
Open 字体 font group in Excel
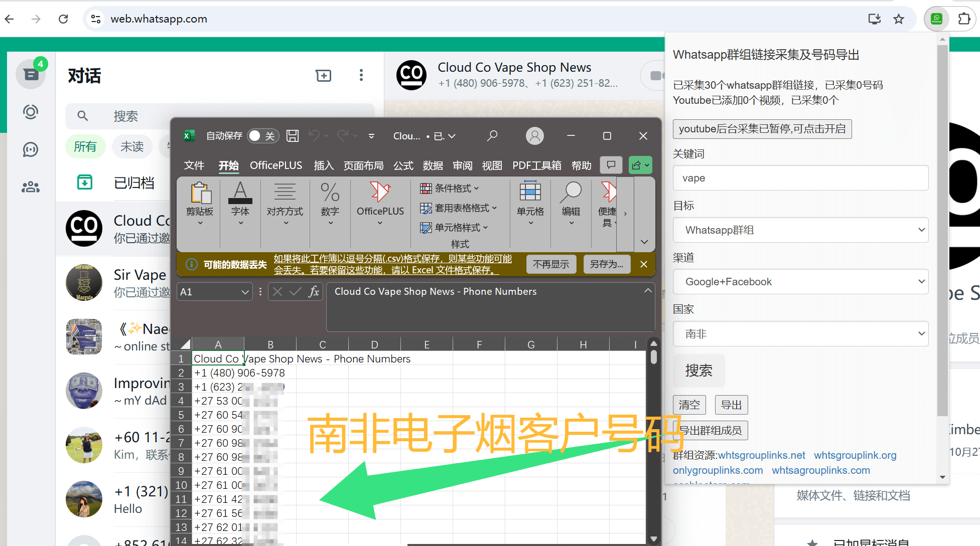(240, 205)
